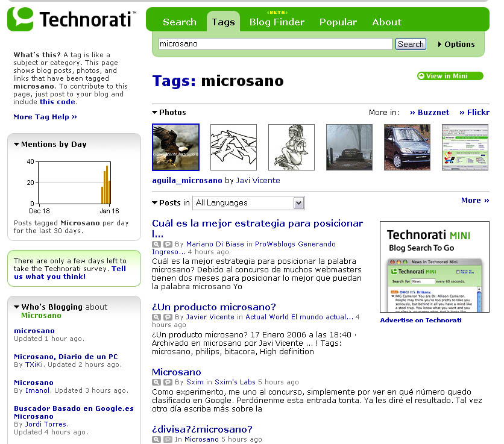The height and width of the screenshot is (444, 504).
Task: Open the Sxim's Labs blog link
Action: click(235, 382)
